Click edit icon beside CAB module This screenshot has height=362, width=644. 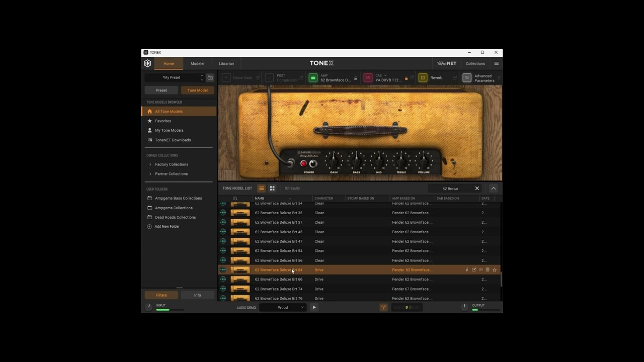coord(412,78)
